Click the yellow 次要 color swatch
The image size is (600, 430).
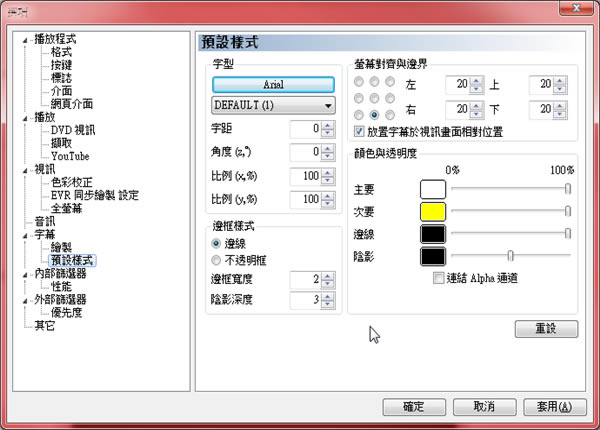(433, 210)
